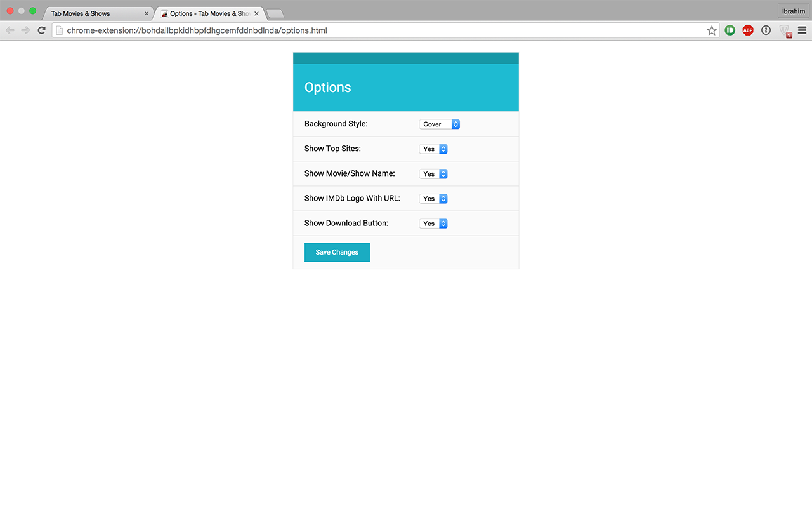812x508 pixels.
Task: Open the Show Download Button dropdown
Action: [x=433, y=224]
